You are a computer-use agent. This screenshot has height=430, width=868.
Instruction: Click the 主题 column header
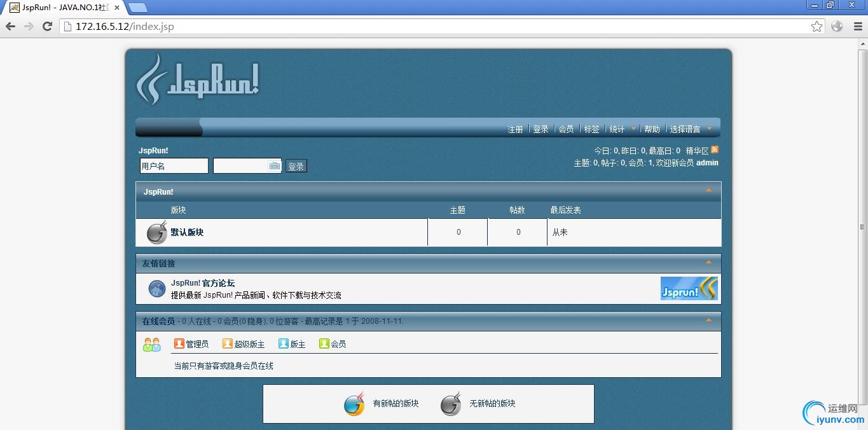(458, 210)
